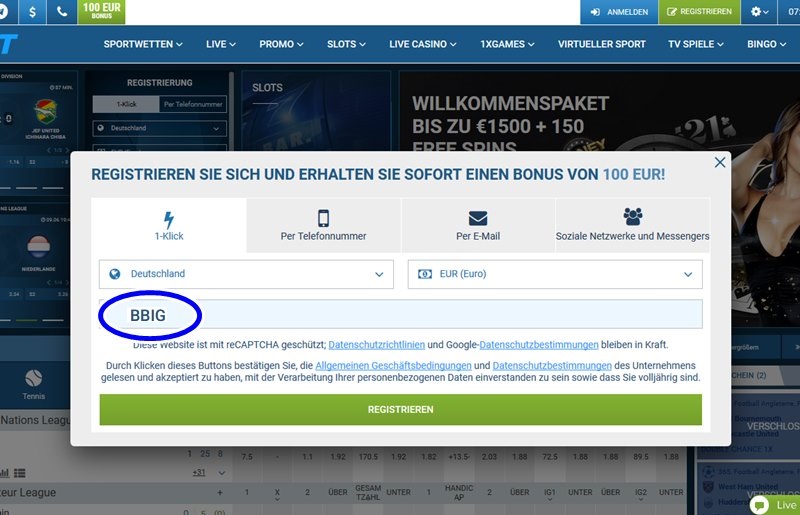Expand the Sportwetten menu

pyautogui.click(x=143, y=44)
